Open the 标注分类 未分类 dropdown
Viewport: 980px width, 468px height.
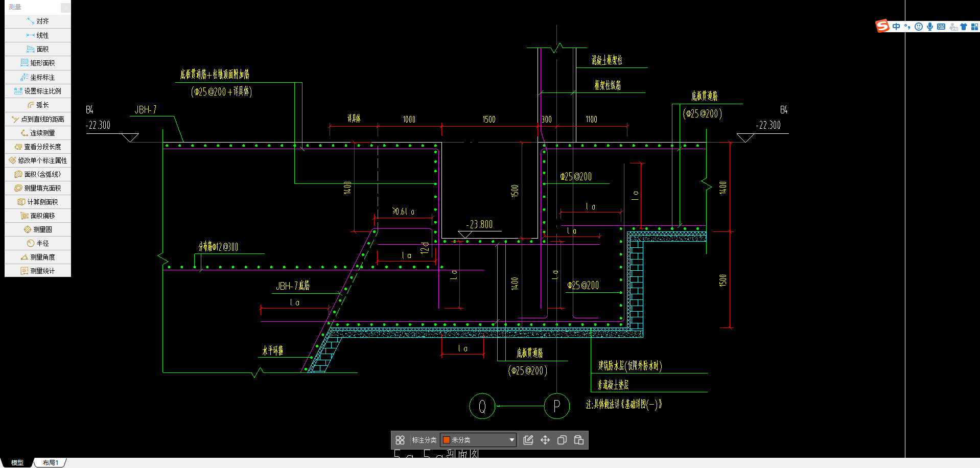coord(478,440)
